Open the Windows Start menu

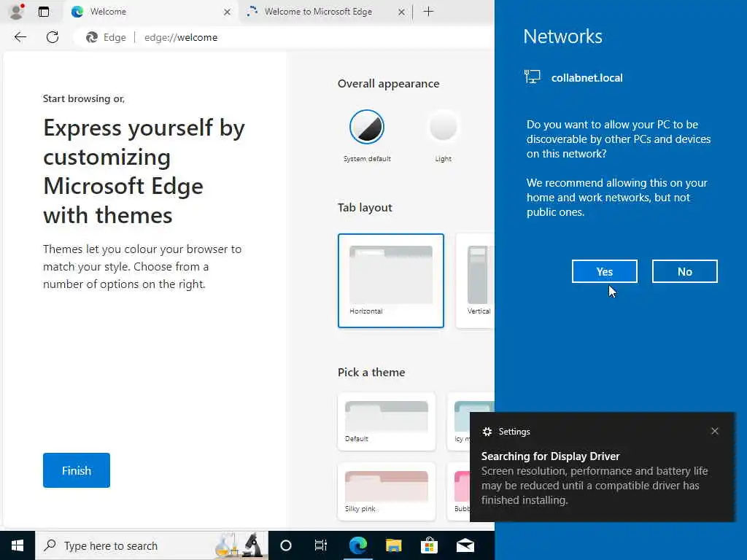point(18,545)
